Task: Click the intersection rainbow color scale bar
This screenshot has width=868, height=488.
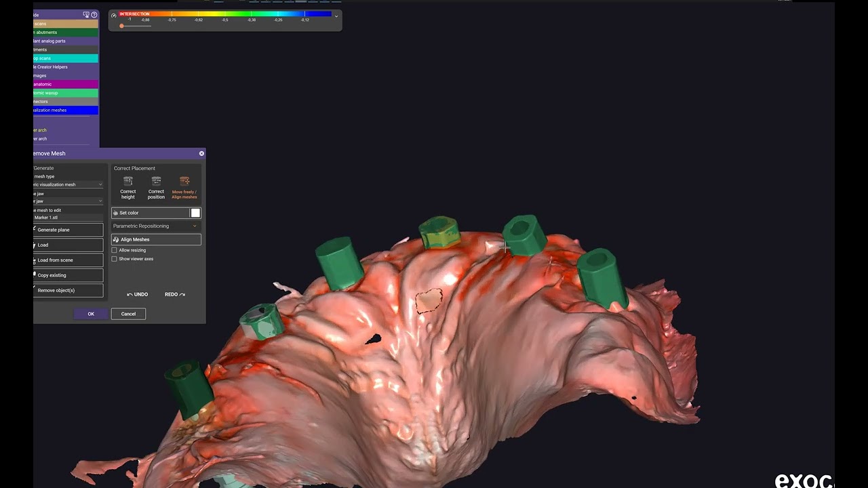Action: (x=225, y=14)
